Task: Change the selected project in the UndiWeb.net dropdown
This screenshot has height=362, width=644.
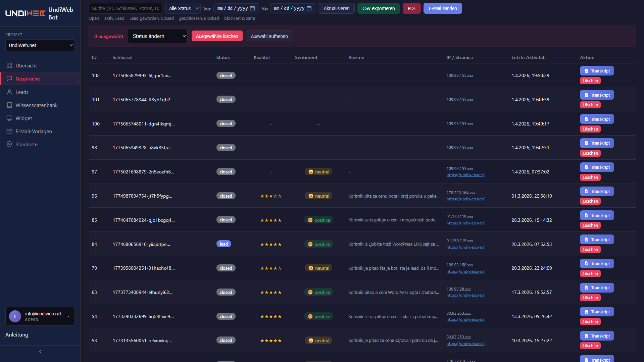Action: pos(40,45)
